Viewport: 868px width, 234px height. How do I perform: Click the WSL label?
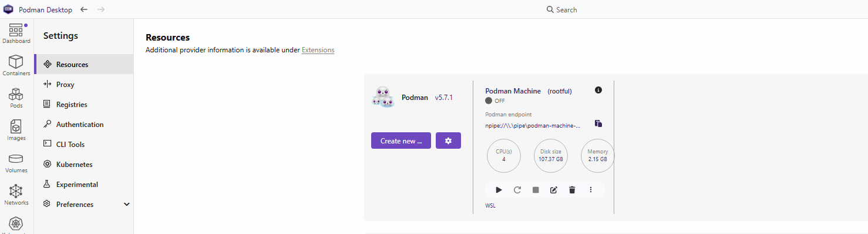click(x=490, y=206)
